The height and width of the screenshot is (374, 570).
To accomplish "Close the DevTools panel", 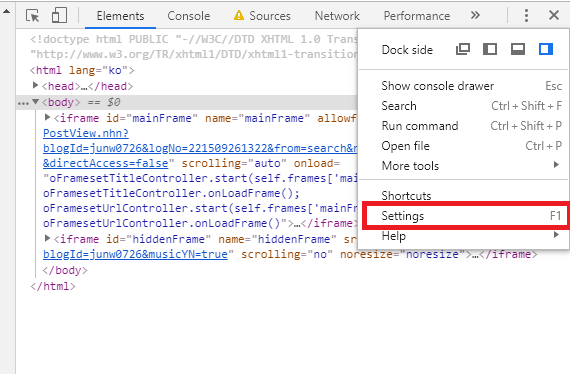I will click(554, 15).
